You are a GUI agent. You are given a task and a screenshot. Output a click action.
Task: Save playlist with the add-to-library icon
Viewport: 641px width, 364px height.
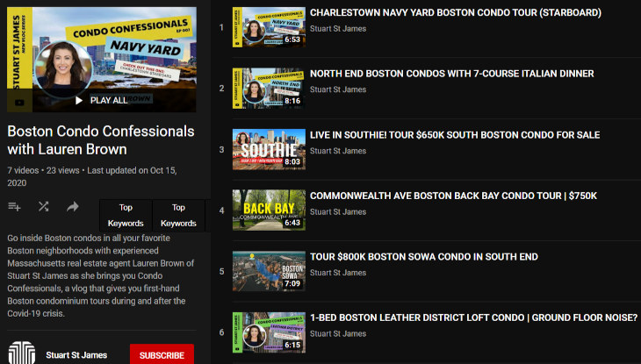[14, 207]
